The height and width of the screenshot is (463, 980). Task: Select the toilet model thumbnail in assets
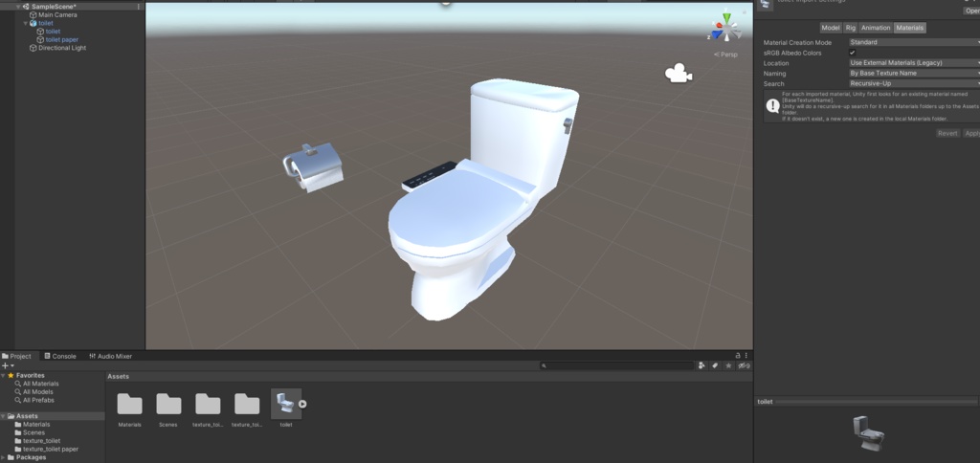point(285,404)
